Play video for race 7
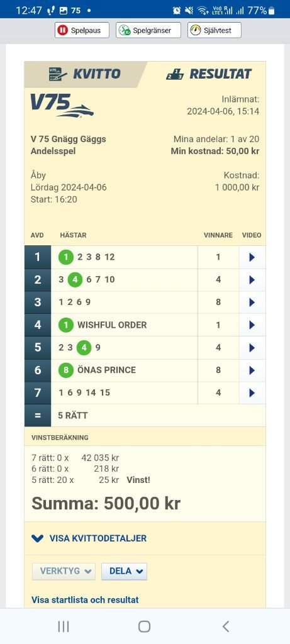This screenshot has width=290, height=644. (x=252, y=392)
